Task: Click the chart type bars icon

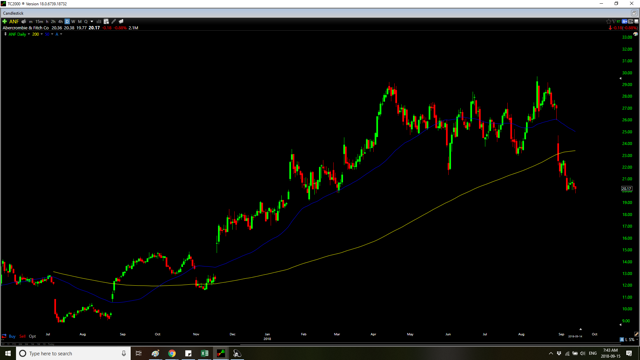Action: [x=99, y=21]
